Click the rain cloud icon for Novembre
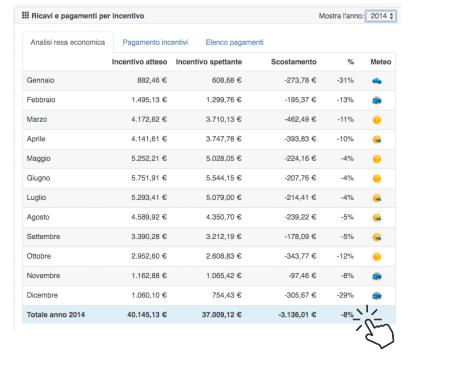The height and width of the screenshot is (373, 453). click(x=377, y=276)
